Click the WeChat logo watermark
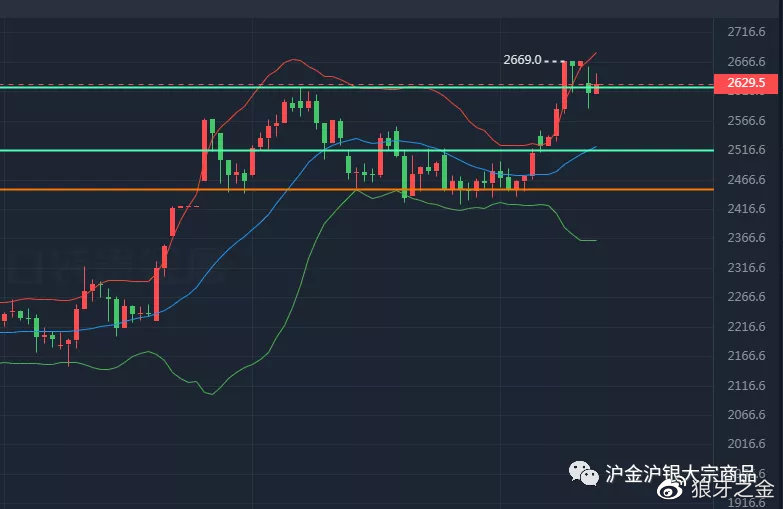 coord(582,472)
